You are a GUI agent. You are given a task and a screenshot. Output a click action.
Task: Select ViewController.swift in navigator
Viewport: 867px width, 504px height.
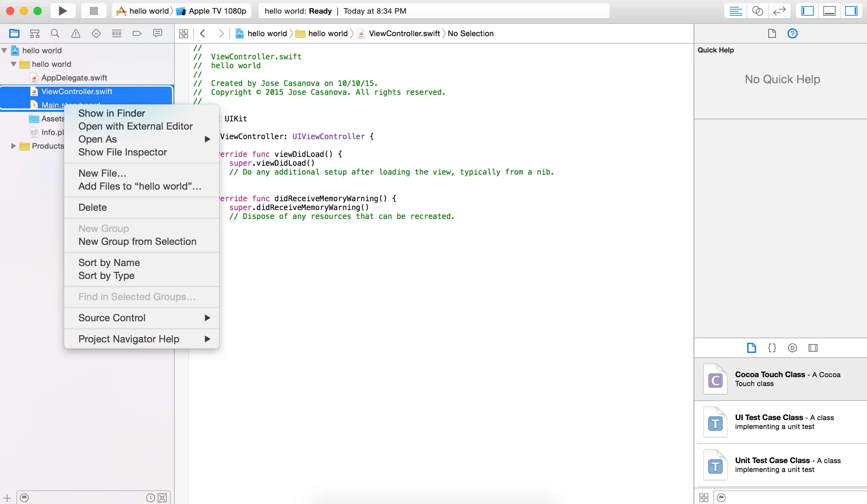[87, 92]
